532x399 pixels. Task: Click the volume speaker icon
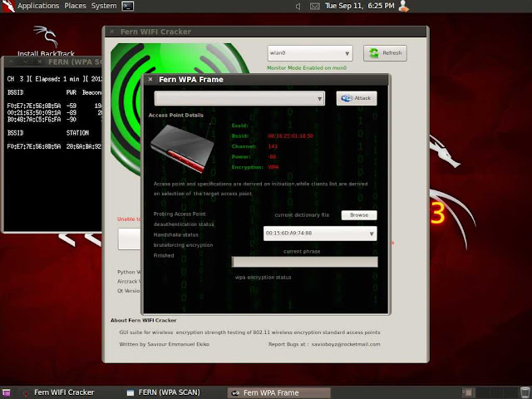[x=298, y=6]
